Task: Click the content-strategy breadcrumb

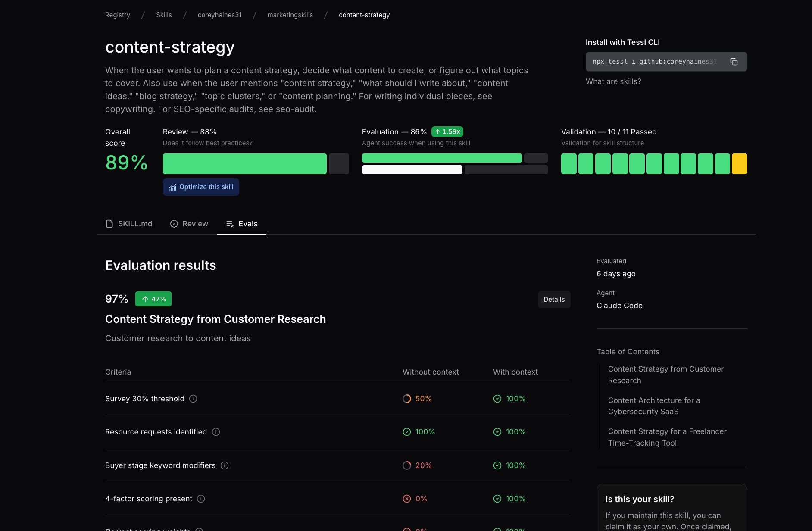Action: click(364, 15)
